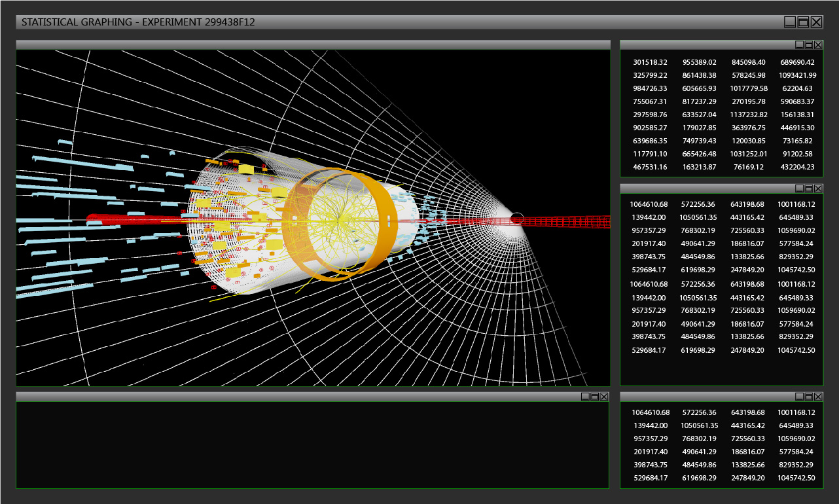Close the Statistical Graphing main window
The image size is (839, 504).
(816, 22)
